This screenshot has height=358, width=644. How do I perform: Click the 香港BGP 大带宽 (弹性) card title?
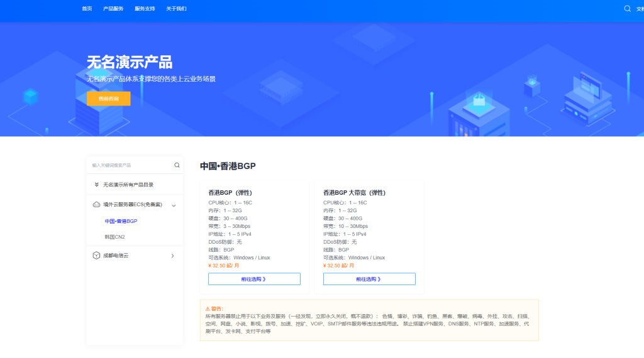coord(354,193)
